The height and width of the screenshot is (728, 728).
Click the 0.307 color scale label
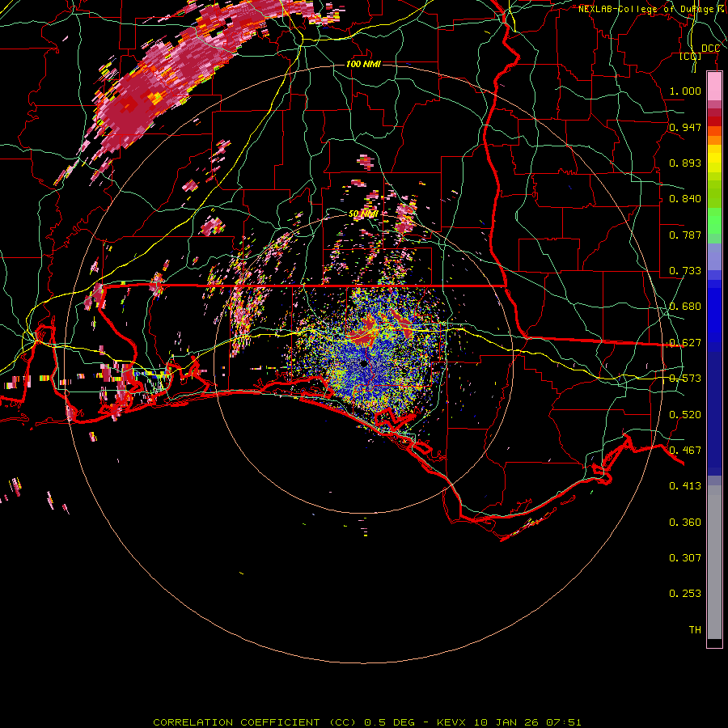[x=685, y=558]
